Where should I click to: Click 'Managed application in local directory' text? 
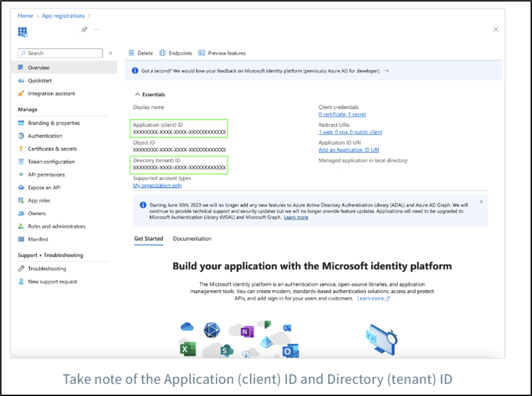[x=363, y=160]
